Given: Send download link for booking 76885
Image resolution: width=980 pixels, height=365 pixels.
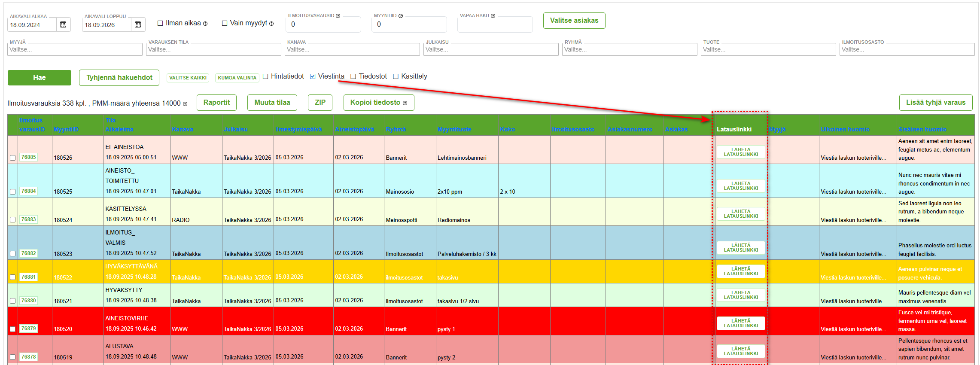Looking at the screenshot, I should (741, 152).
